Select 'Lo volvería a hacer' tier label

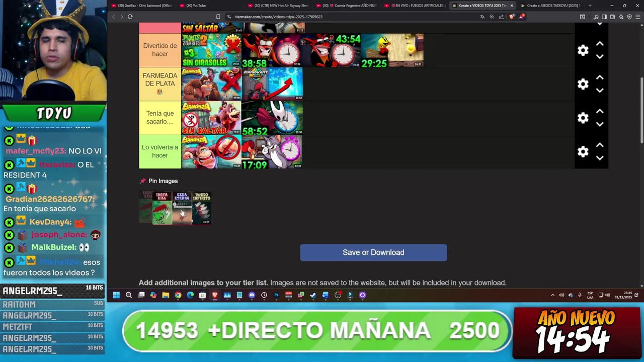(160, 151)
